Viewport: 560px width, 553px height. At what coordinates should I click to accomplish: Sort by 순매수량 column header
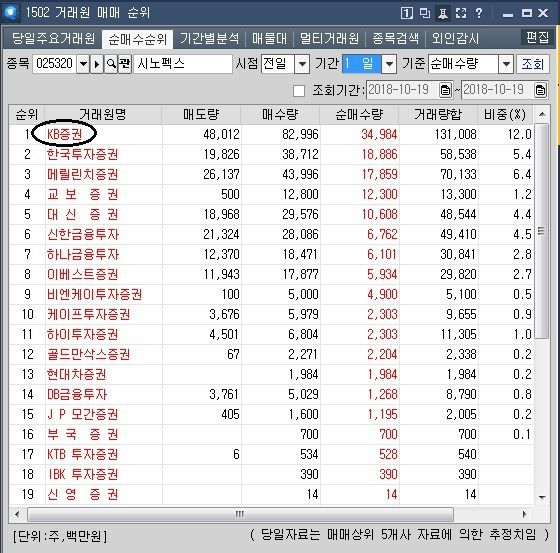tap(359, 114)
